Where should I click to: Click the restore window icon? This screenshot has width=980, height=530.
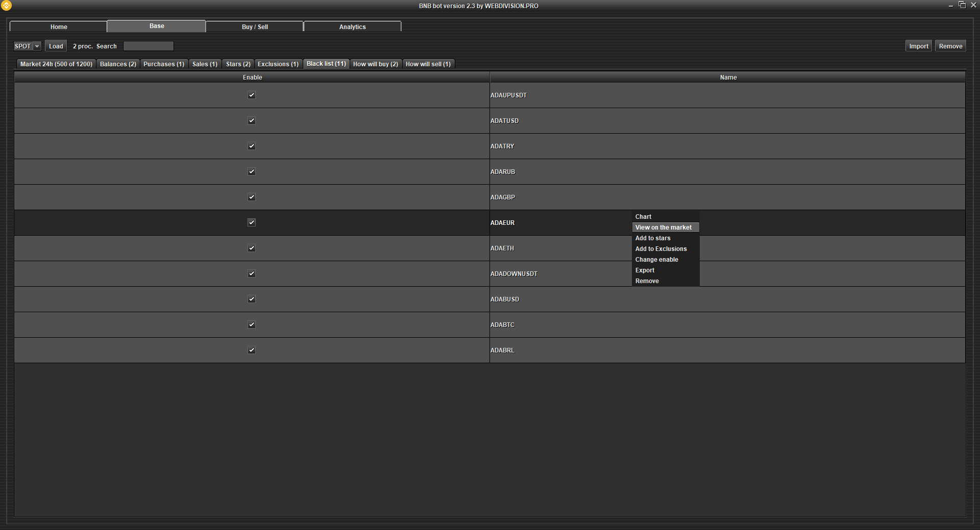(962, 5)
